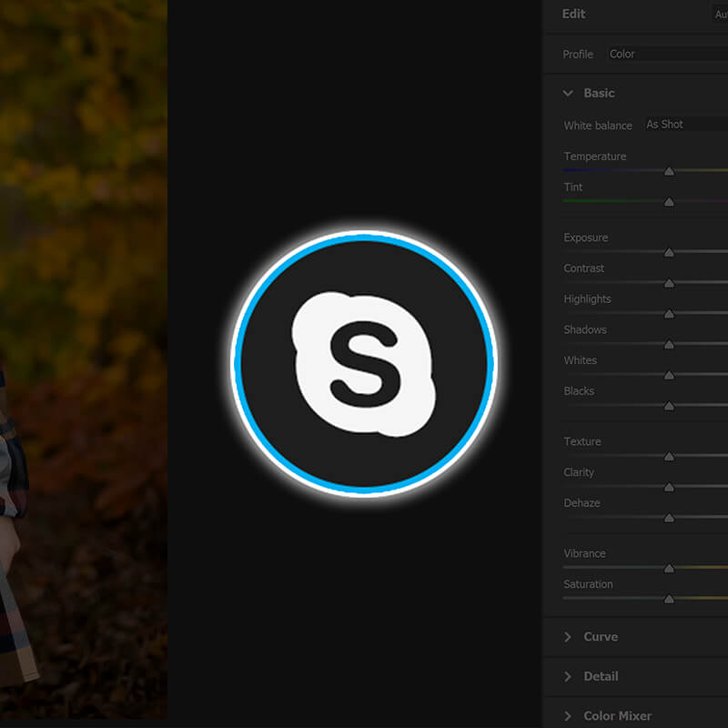The height and width of the screenshot is (728, 728).
Task: Click the "White balance" label text
Action: (598, 126)
